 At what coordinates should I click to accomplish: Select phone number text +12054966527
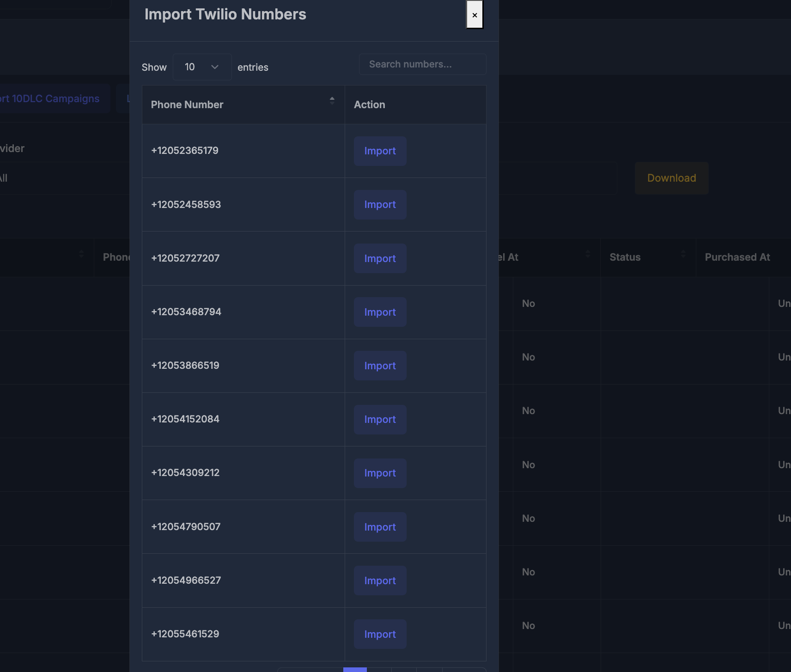point(186,580)
